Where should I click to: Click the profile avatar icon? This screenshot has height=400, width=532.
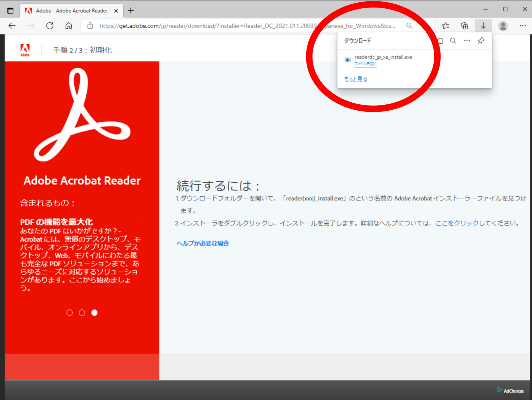[x=503, y=26]
